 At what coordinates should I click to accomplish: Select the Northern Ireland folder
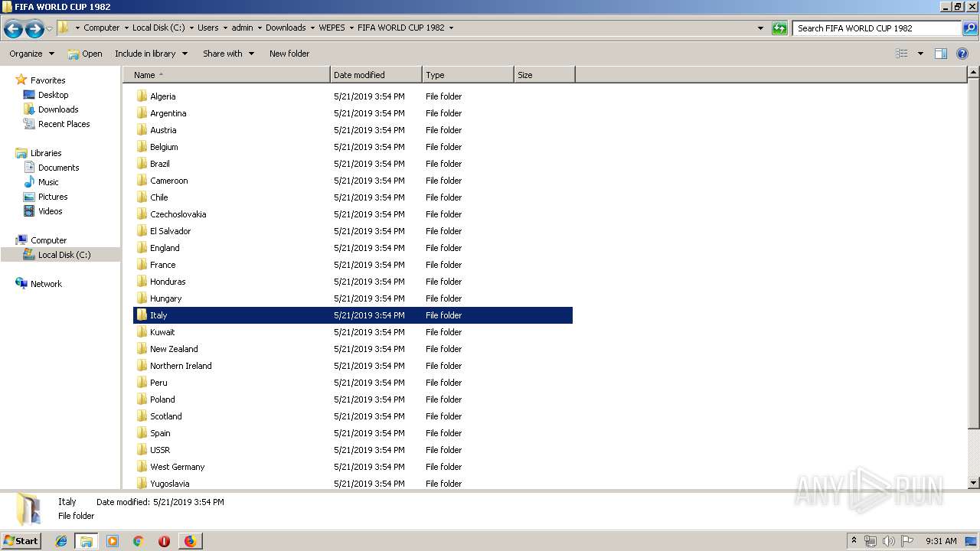click(x=353, y=366)
